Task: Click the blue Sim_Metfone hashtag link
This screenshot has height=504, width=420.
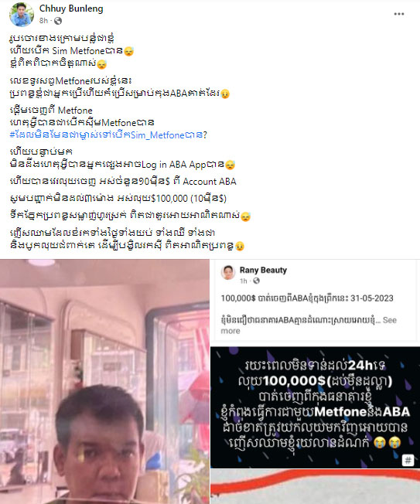Action: 106,135
